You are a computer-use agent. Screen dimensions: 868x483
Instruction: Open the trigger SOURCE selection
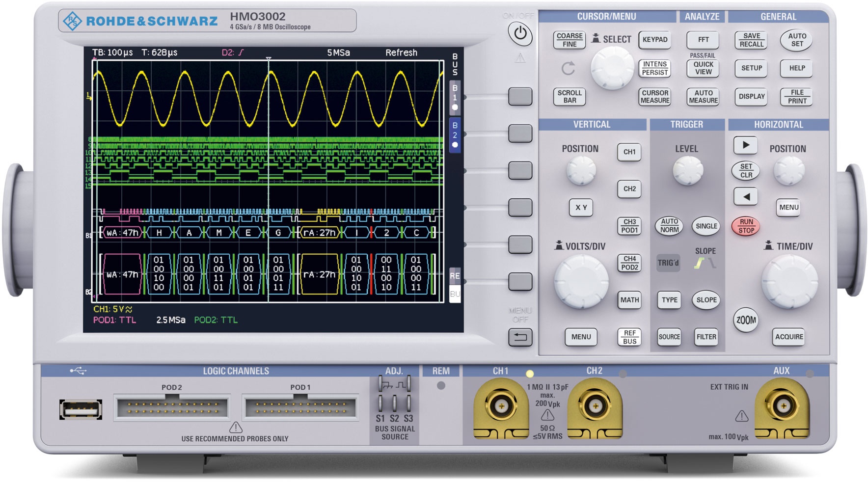coord(669,337)
